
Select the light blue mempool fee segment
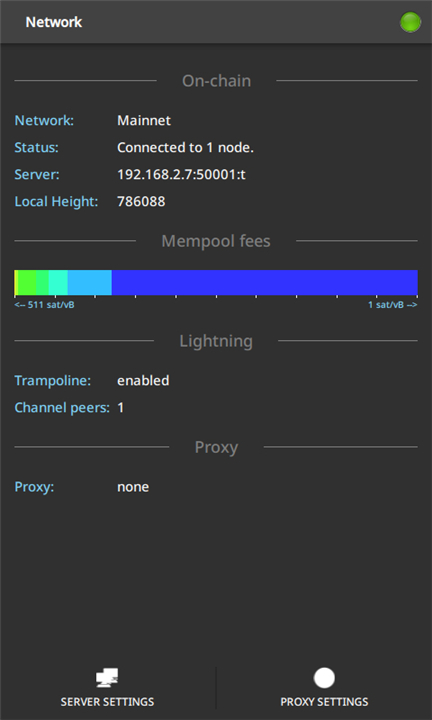(90, 282)
